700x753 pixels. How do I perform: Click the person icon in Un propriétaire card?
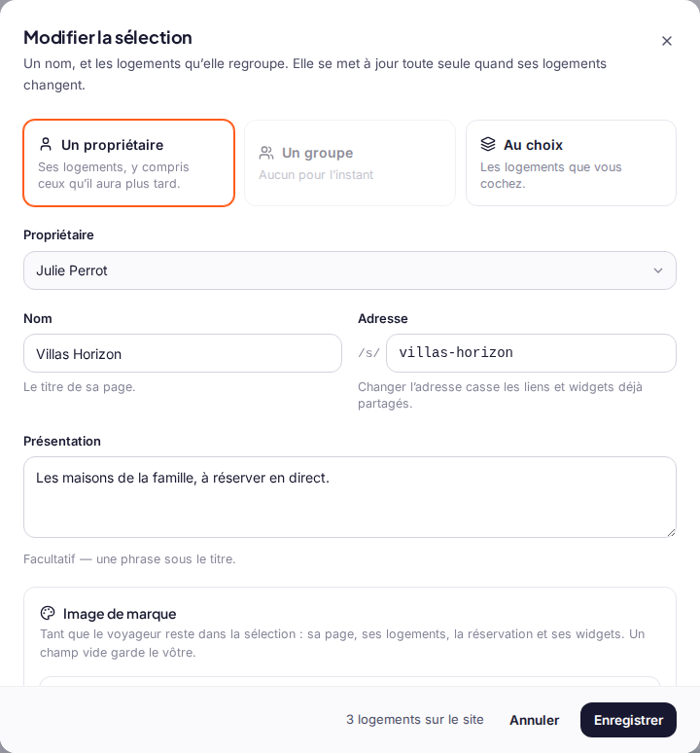(46, 145)
